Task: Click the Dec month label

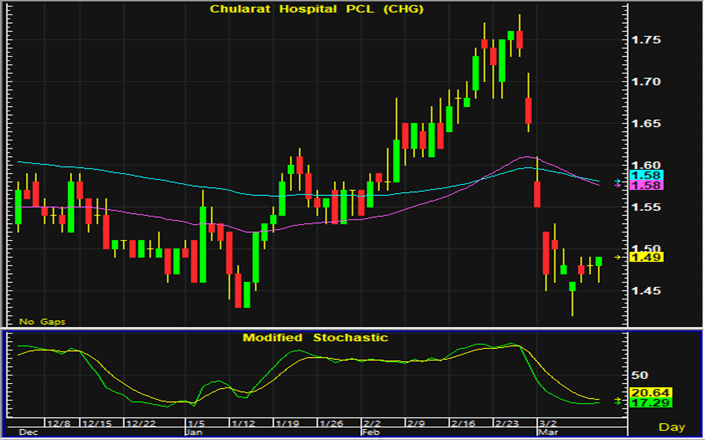Action: tap(27, 434)
